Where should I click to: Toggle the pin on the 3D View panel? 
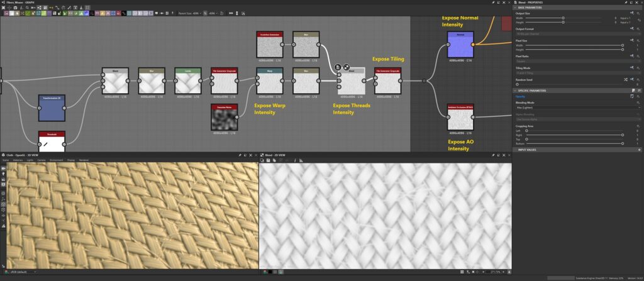tap(240, 155)
